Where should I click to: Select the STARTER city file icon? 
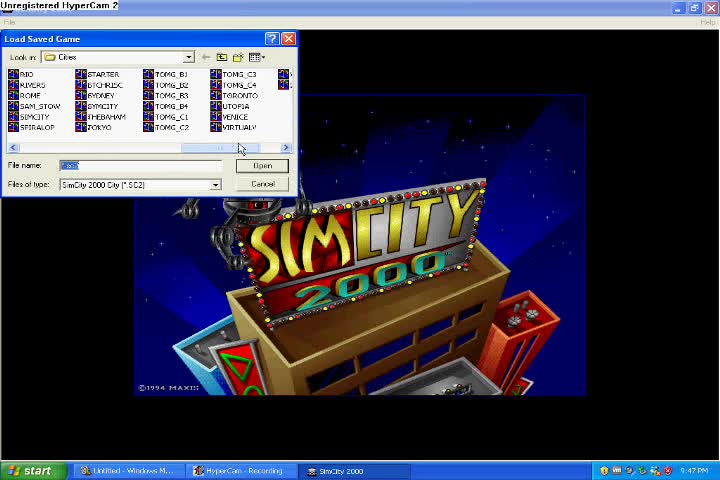click(x=81, y=74)
